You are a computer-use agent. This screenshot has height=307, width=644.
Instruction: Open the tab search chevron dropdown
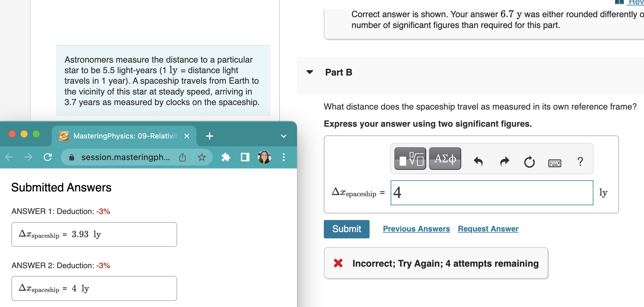pos(283,136)
